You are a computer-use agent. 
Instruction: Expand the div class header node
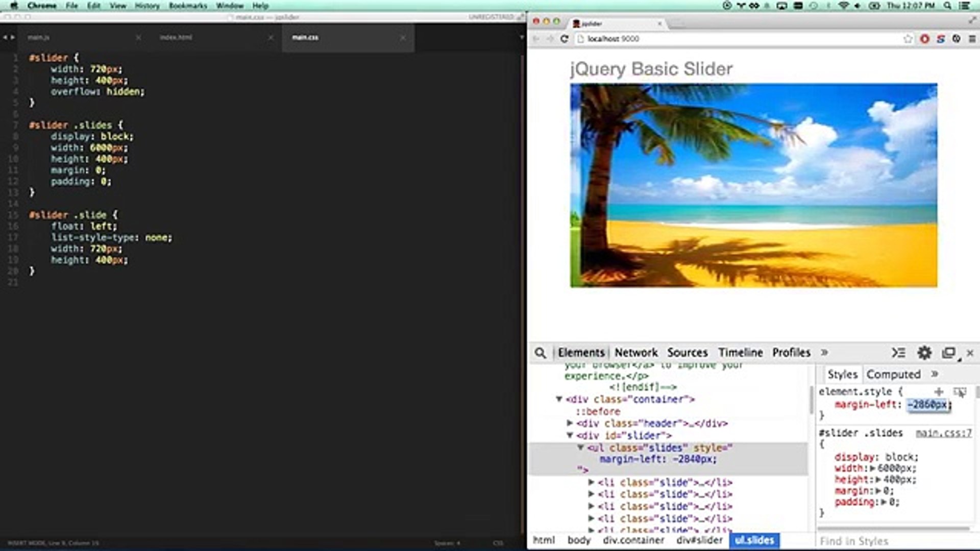(x=570, y=423)
